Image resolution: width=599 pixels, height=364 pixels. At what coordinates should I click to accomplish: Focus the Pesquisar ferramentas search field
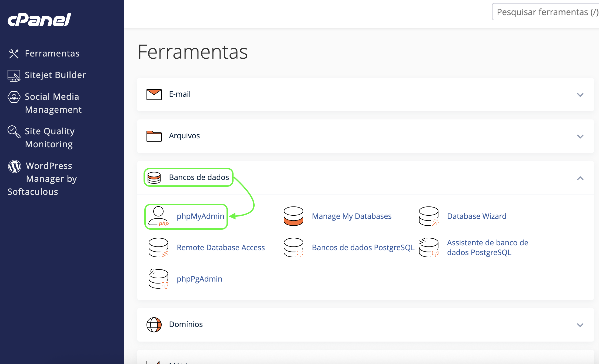tap(545, 12)
